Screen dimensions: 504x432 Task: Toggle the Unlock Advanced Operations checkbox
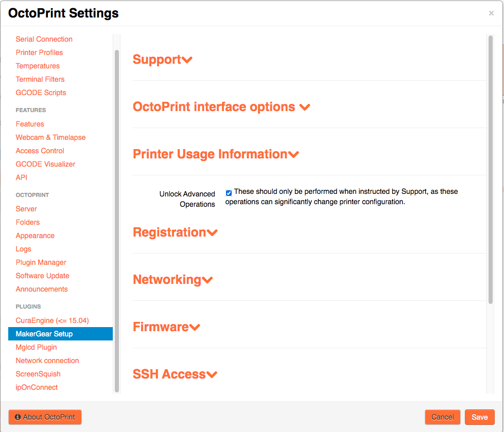click(229, 193)
